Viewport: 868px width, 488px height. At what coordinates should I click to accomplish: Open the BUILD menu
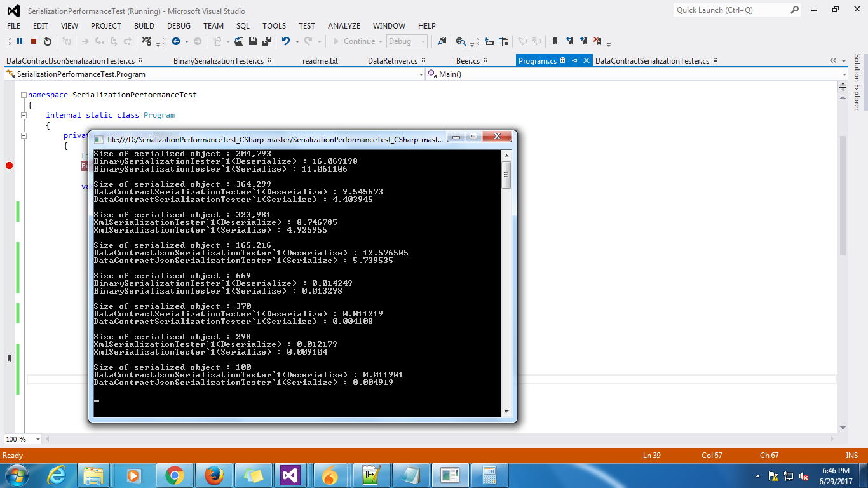144,26
